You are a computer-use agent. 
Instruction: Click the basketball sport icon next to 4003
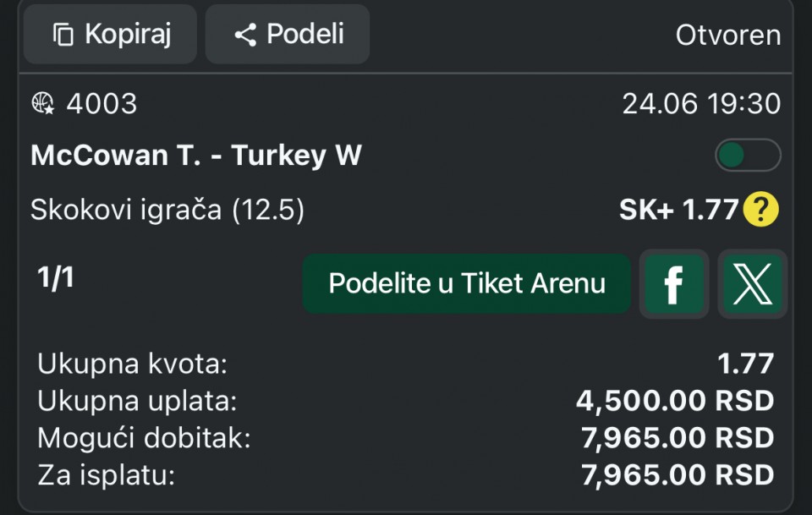pyautogui.click(x=42, y=103)
